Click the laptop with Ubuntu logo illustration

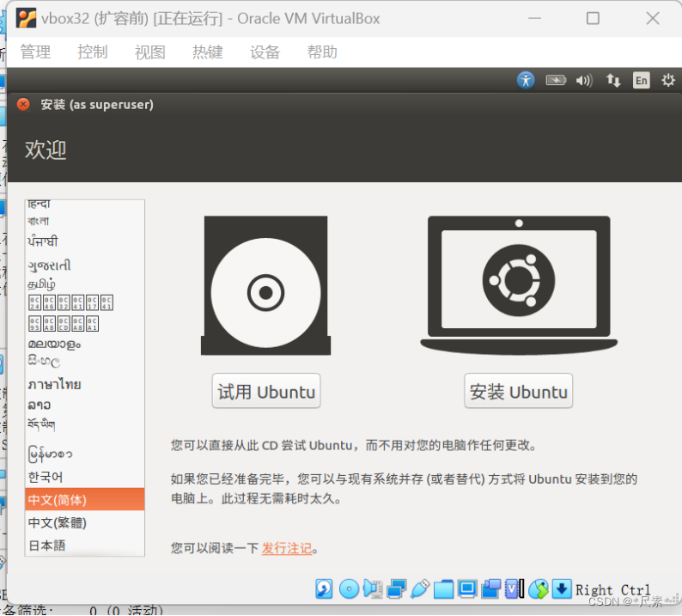(x=519, y=285)
